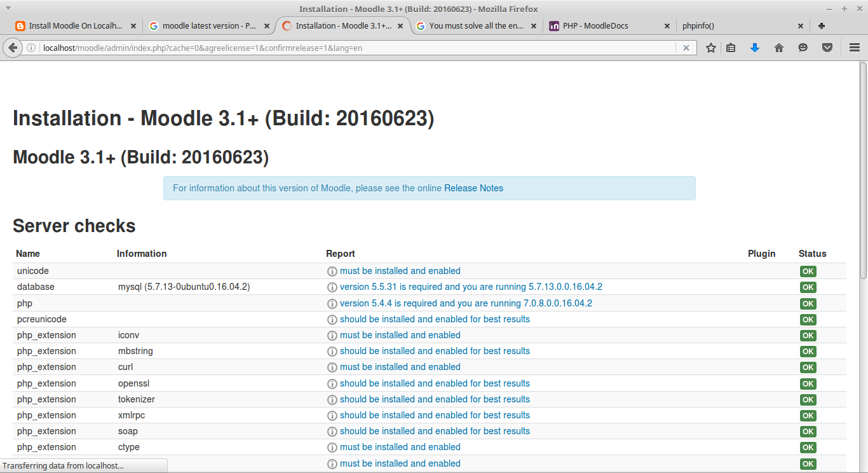
Task: Click the Transferring data from localhost status text
Action: (x=63, y=466)
